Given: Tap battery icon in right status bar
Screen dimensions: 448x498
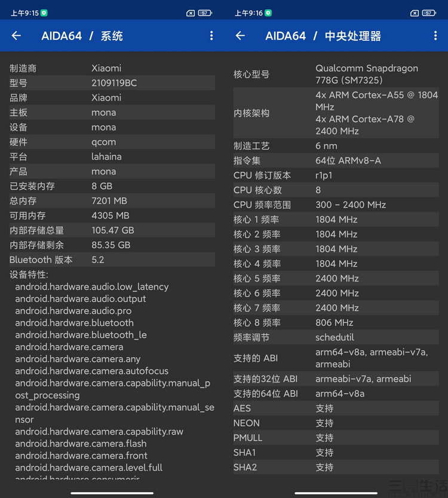Looking at the screenshot, I should pyautogui.click(x=429, y=13).
